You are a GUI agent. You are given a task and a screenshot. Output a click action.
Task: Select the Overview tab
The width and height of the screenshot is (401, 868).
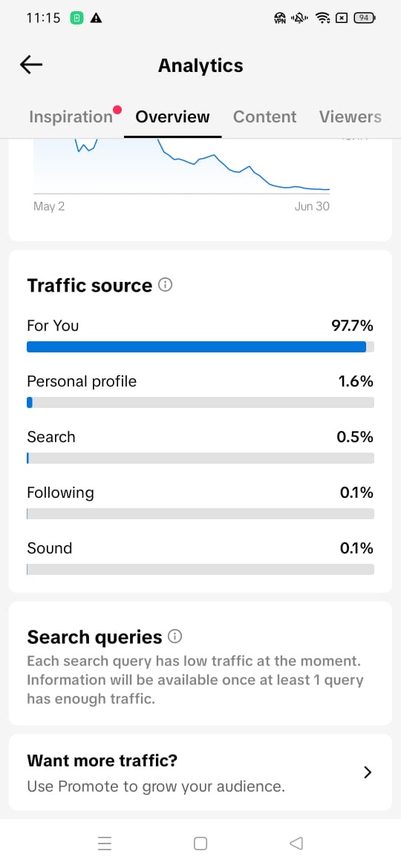tap(173, 116)
